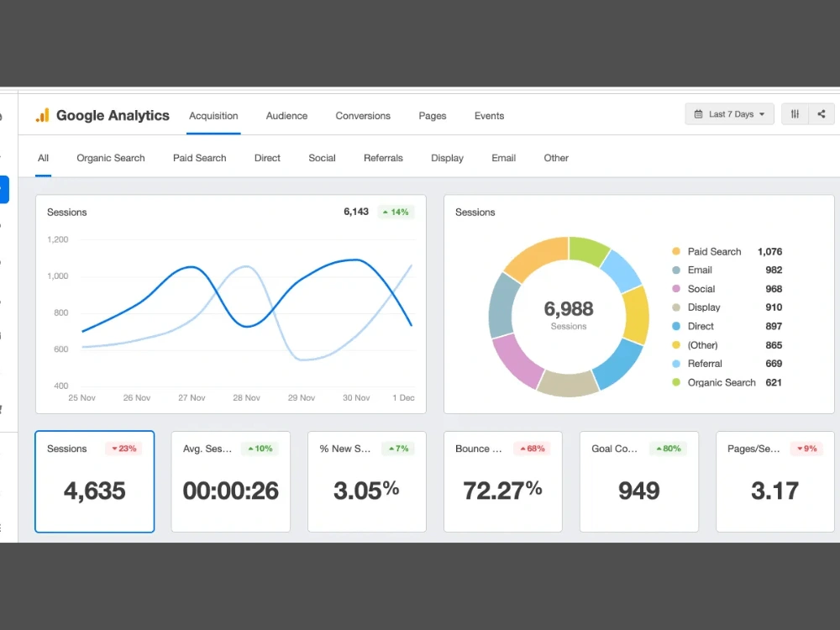The image size is (840, 630).
Task: Click the Direct blue legend dot
Action: coord(676,326)
